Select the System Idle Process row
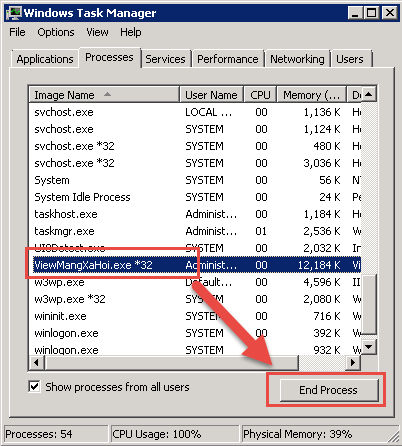Image resolution: width=402 pixels, height=446 pixels. [195, 197]
